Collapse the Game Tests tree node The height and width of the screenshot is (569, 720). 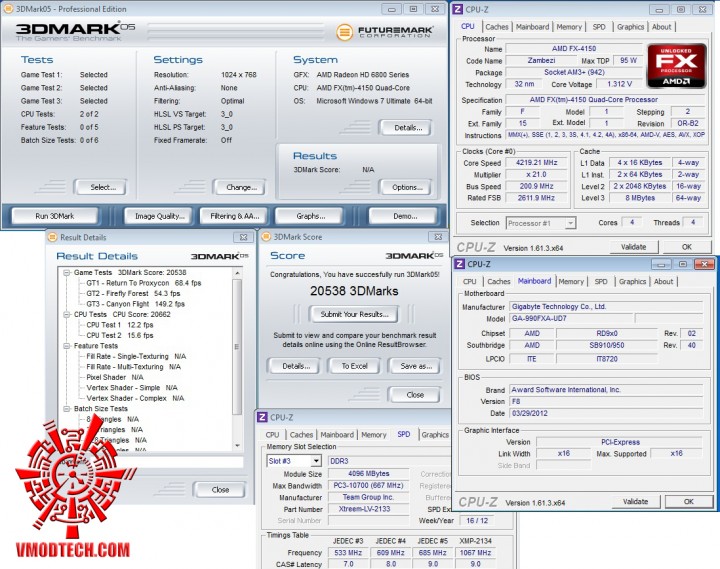(67, 273)
